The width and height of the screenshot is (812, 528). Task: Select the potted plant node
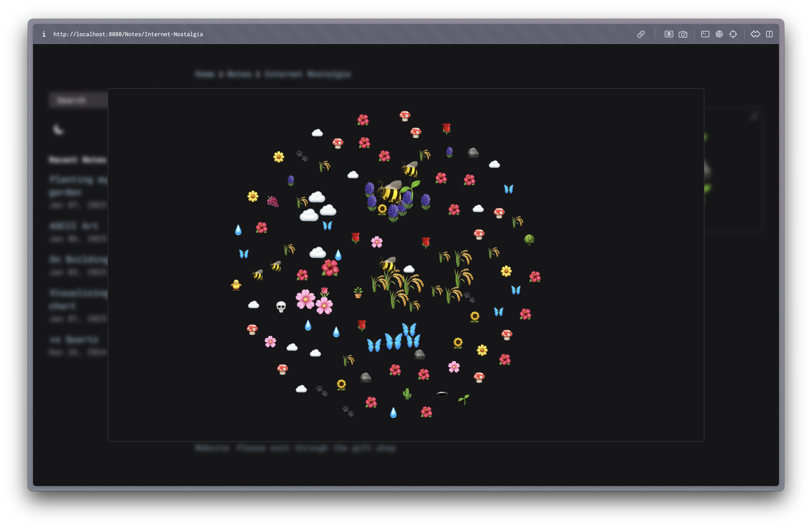pos(358,292)
